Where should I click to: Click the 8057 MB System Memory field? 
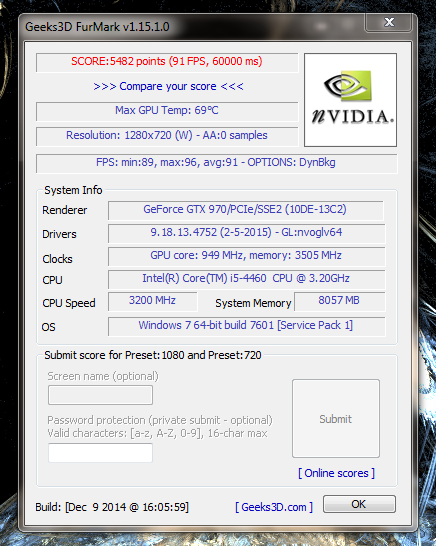point(340,301)
